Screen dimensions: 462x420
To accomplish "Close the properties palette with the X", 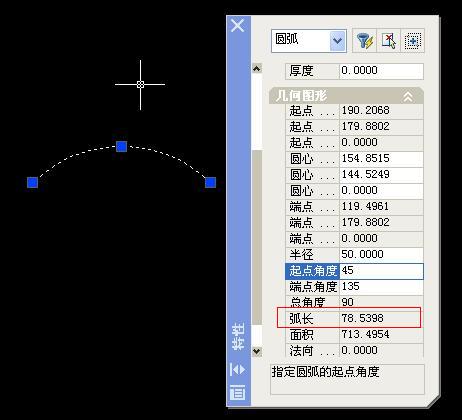I will point(238,26).
